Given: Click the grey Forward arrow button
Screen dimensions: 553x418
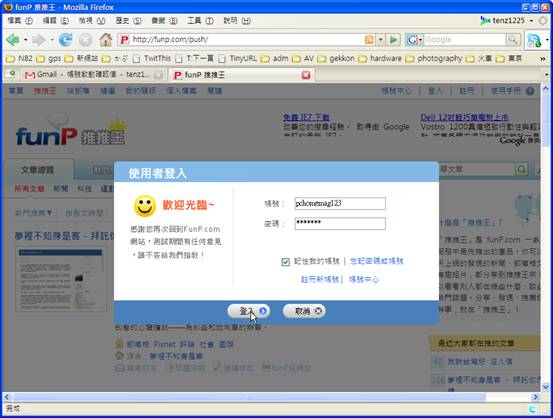Looking at the screenshot, I should [39, 40].
